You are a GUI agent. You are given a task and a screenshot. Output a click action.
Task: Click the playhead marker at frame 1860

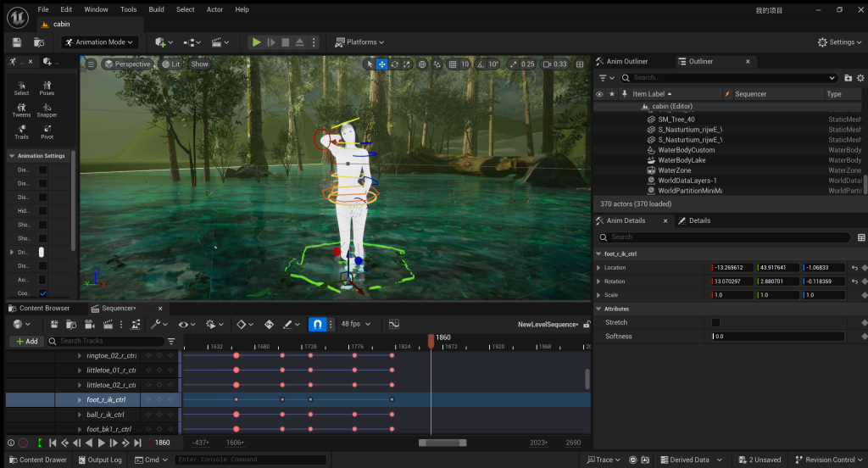431,339
